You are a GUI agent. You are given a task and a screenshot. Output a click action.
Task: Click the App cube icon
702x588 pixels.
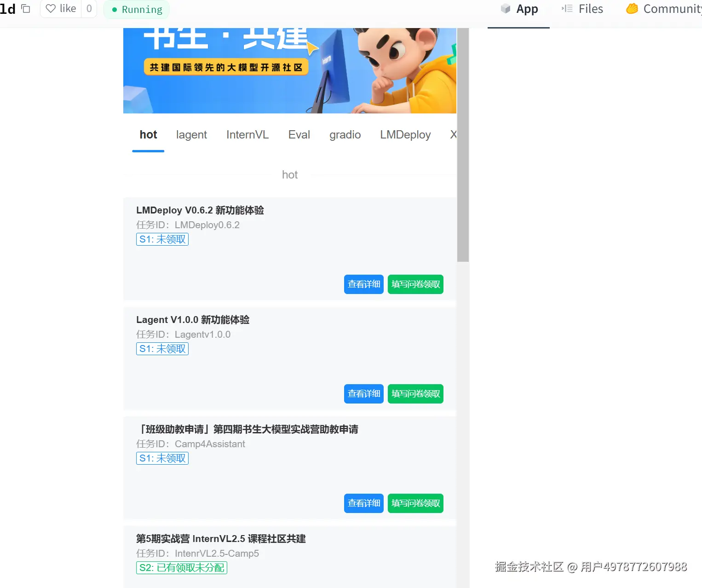(x=506, y=9)
